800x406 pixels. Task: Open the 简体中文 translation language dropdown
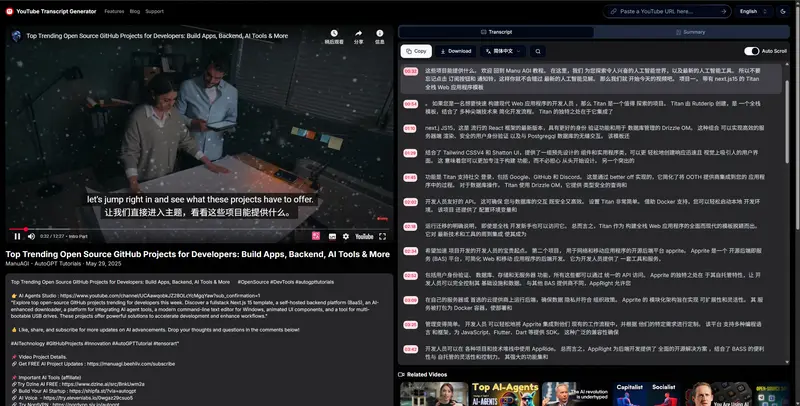503,51
